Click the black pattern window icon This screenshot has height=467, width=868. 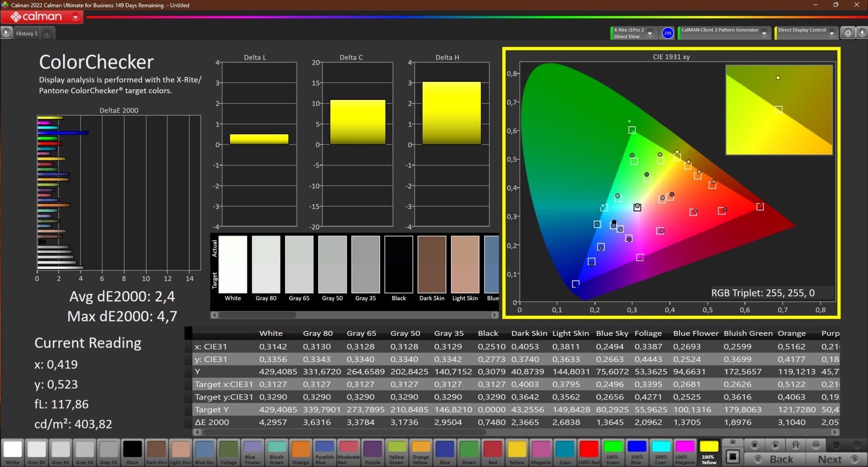point(733,457)
